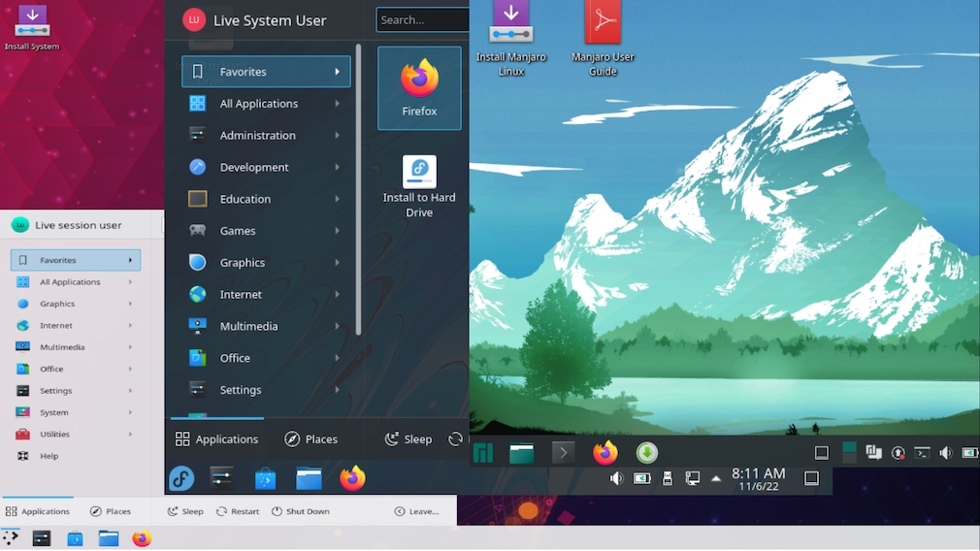The image size is (980, 551).
Task: Click the teal virtual desktop pager
Action: 849,452
